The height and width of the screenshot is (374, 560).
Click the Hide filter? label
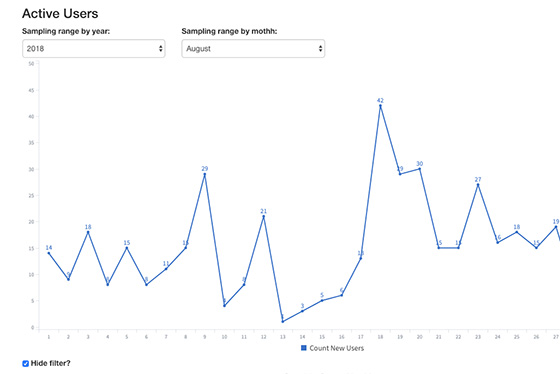50,363
